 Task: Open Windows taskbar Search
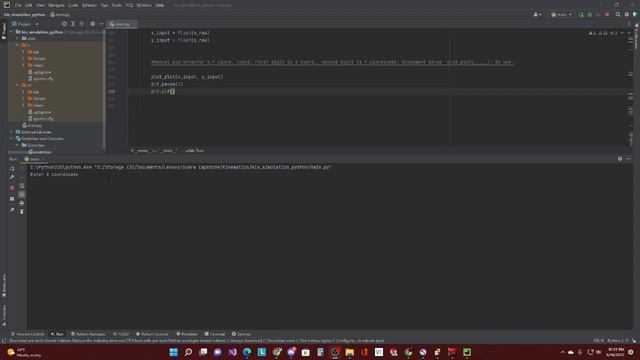(x=188, y=352)
